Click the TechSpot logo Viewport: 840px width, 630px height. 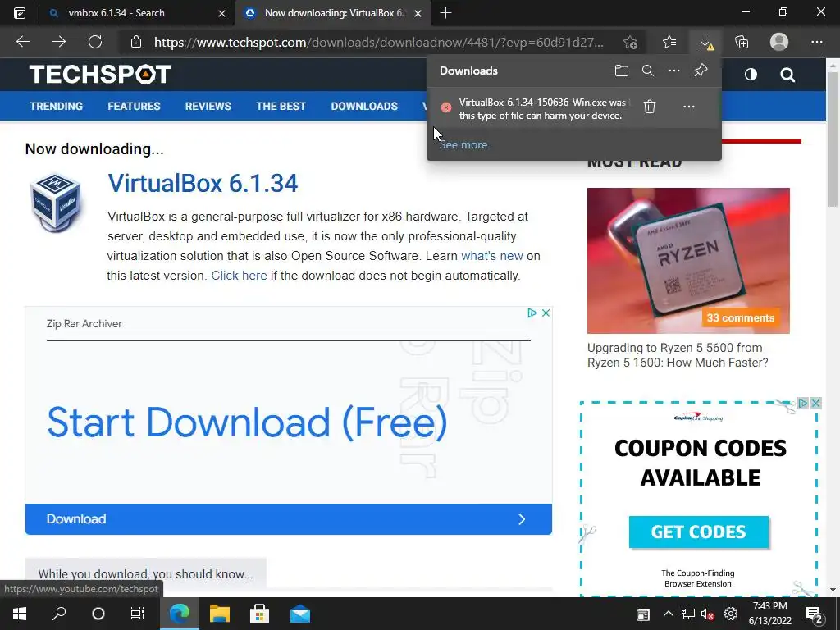click(100, 74)
